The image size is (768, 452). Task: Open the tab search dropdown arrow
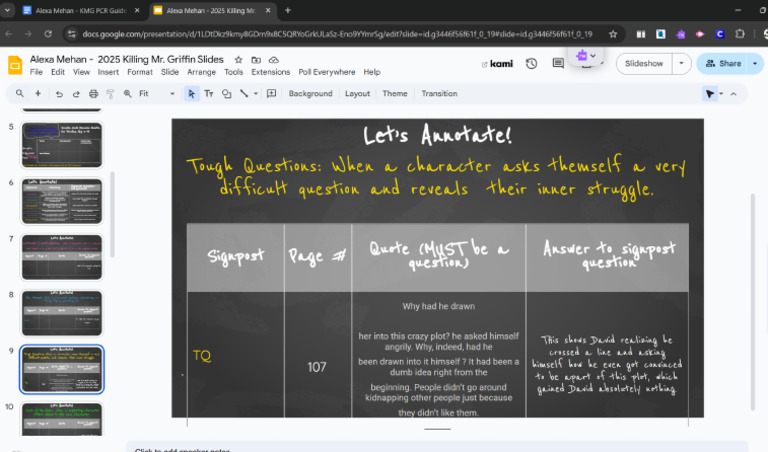[7, 10]
